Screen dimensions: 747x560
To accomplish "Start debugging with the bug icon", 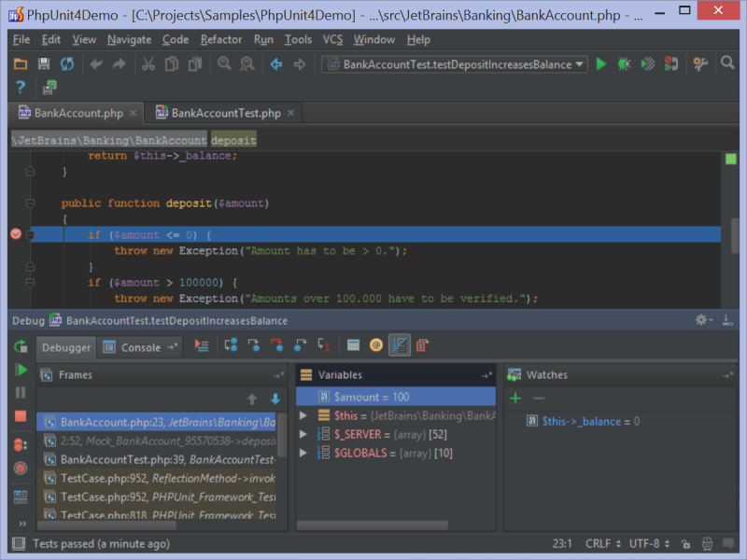I will (x=624, y=63).
